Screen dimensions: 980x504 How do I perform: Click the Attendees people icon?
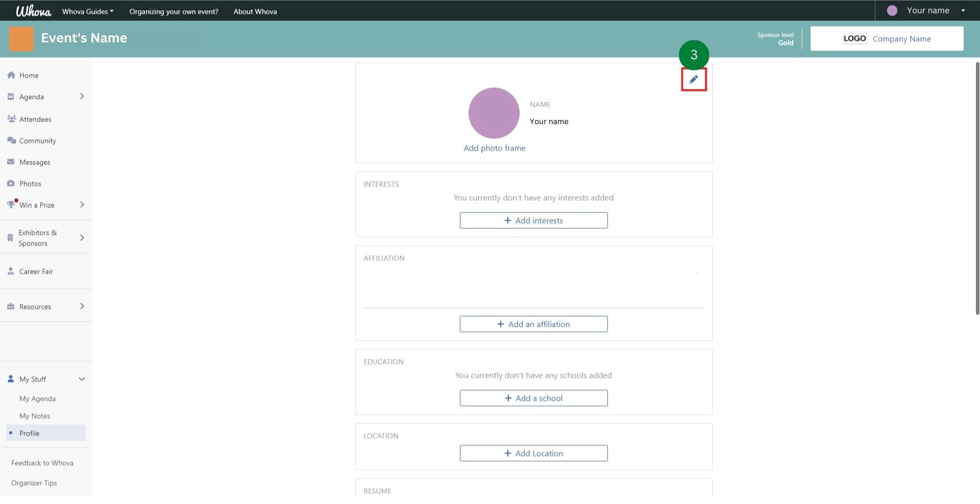pyautogui.click(x=11, y=119)
